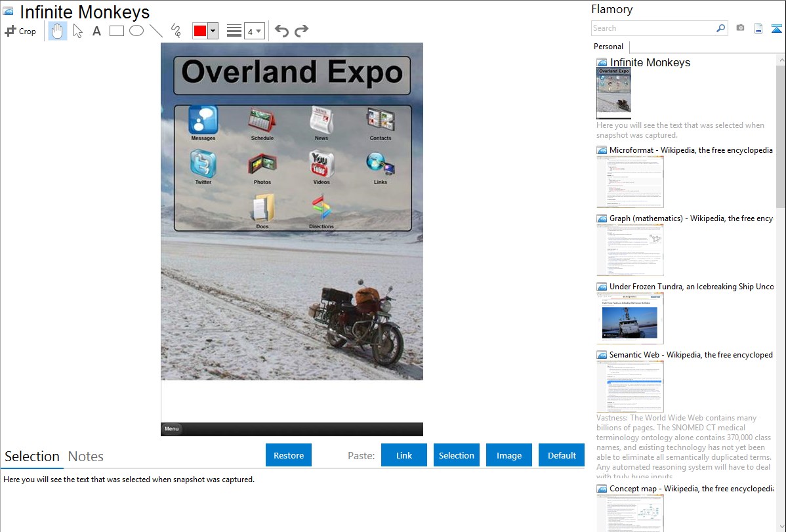
Task: Click the Docs folder icon
Action: [x=262, y=208]
